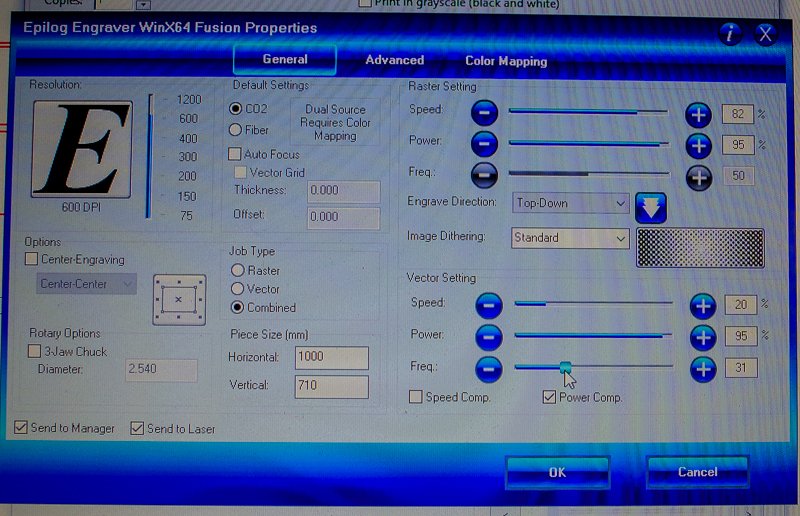
Task: Enable Center-Engraving option
Action: pyautogui.click(x=32, y=259)
